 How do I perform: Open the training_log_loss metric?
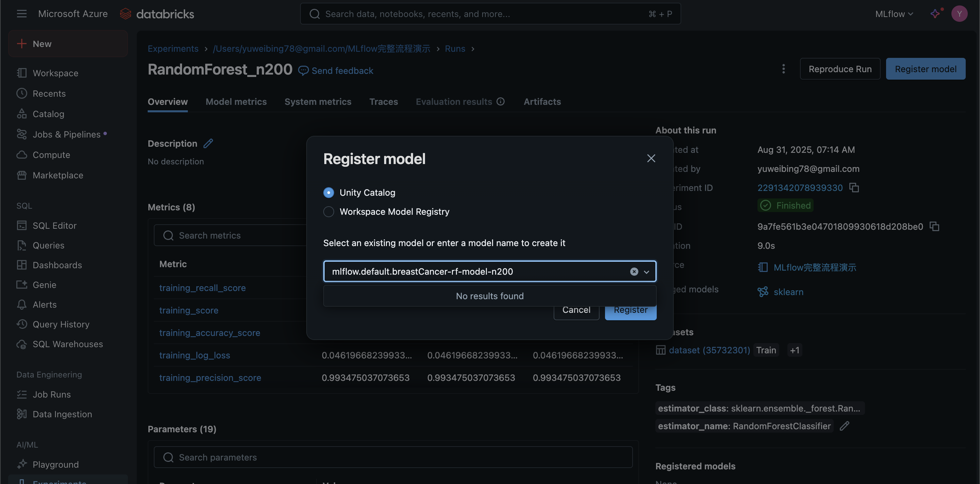(194, 355)
